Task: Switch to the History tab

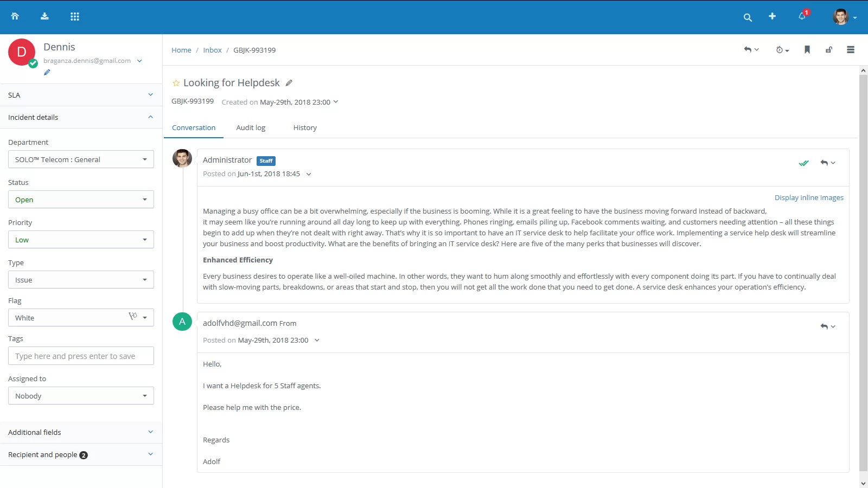Action: click(305, 128)
